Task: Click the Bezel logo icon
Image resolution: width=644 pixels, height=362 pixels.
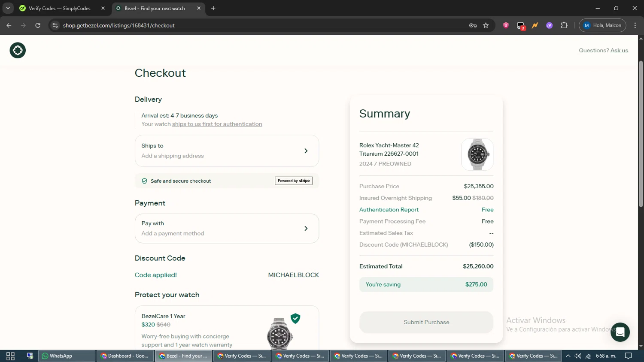Action: point(18,50)
